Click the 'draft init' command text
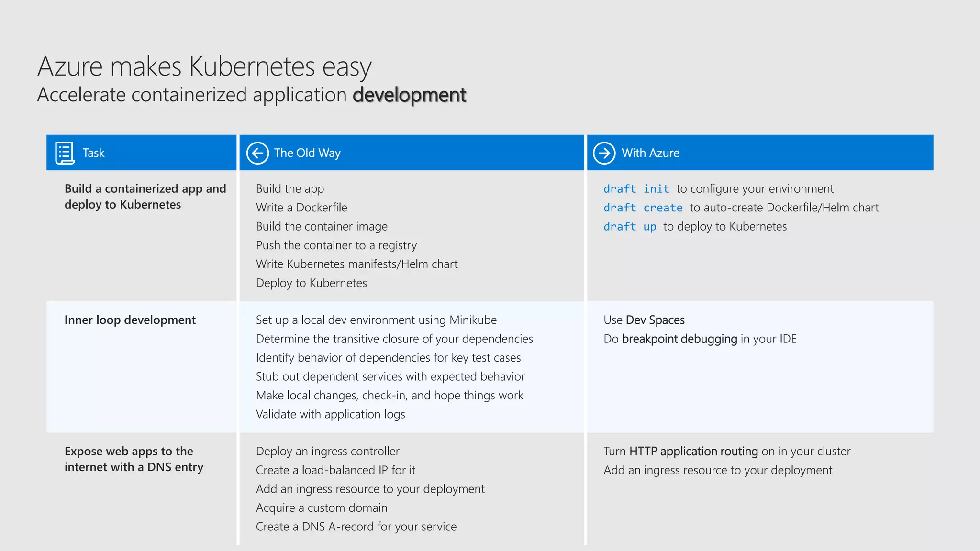980x551 pixels. (636, 189)
